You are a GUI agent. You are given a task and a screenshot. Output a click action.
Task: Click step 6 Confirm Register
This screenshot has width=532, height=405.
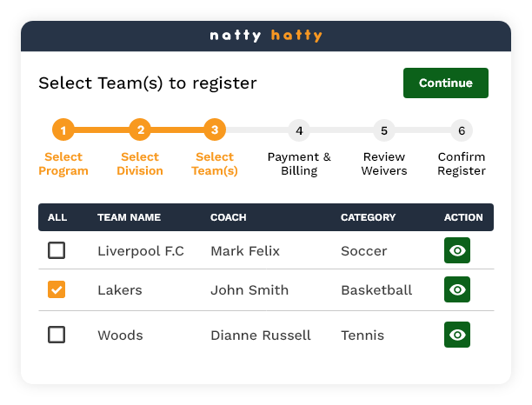point(462,130)
